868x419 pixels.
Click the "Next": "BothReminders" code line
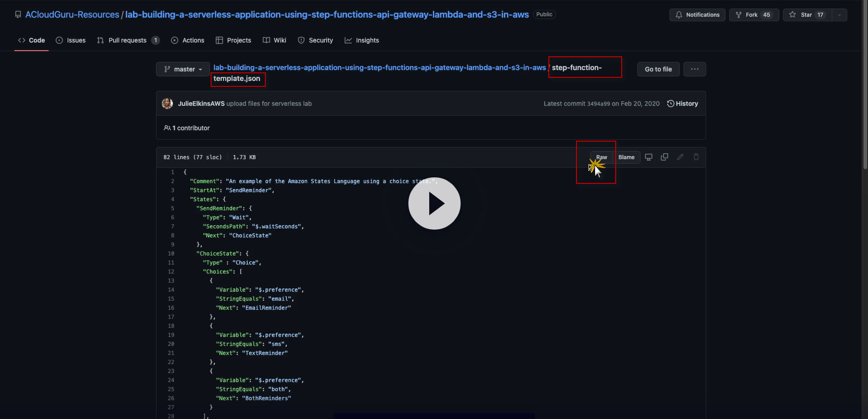[253, 398]
